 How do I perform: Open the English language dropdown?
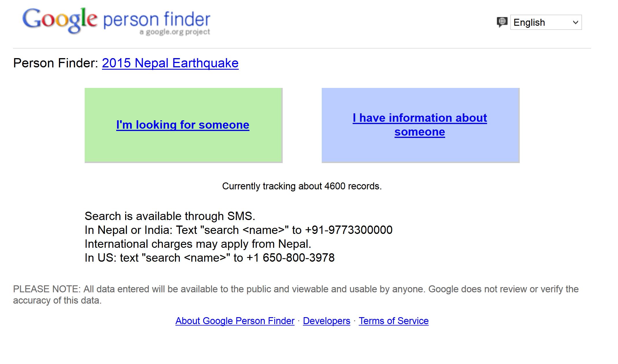pos(546,22)
